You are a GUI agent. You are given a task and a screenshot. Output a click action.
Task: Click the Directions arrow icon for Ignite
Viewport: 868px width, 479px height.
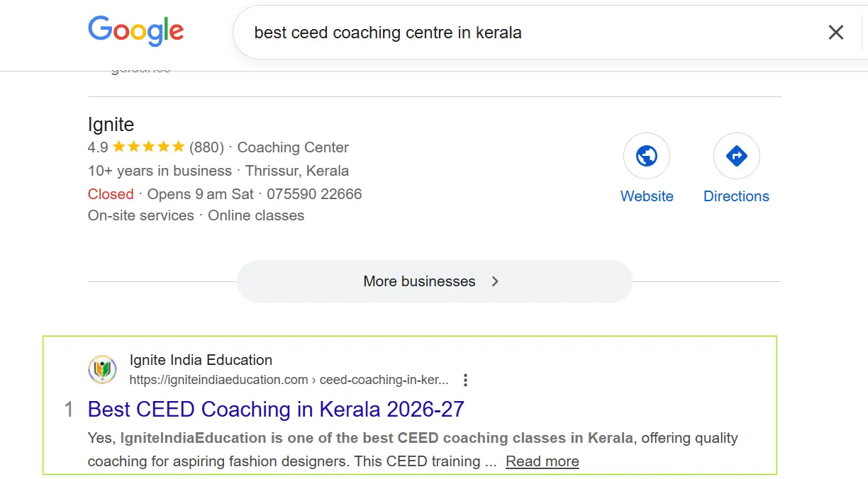[x=736, y=156]
